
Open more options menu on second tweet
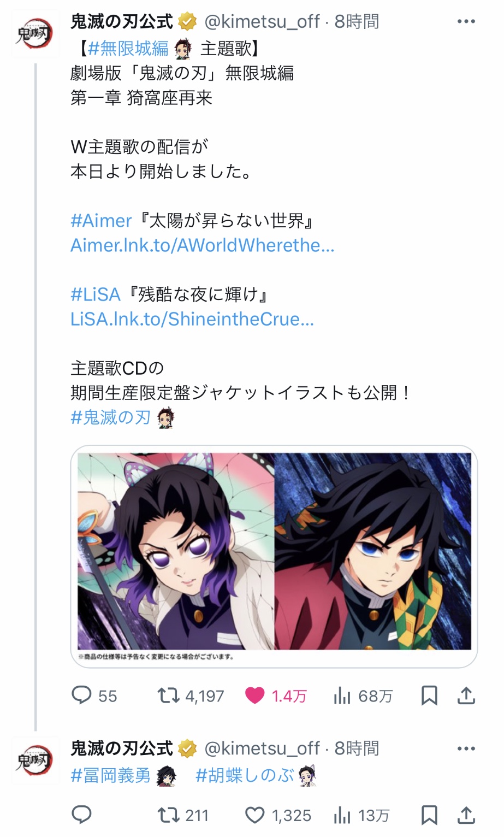(466, 748)
